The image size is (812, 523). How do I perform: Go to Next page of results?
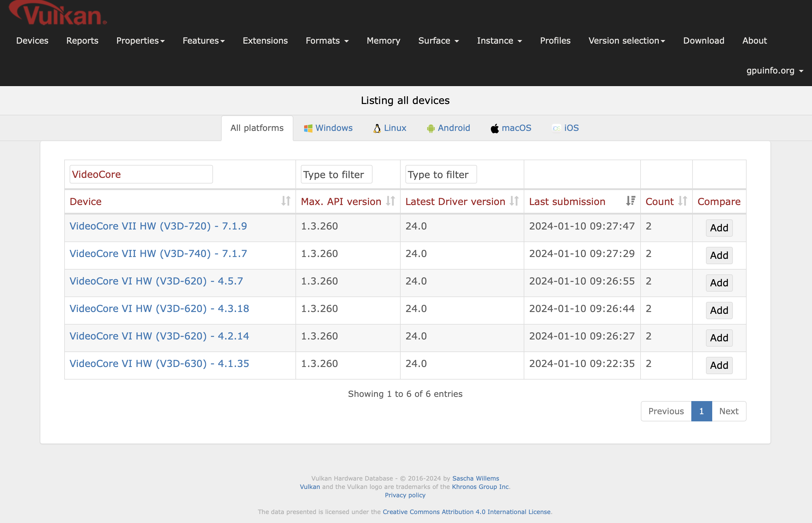pyautogui.click(x=728, y=411)
